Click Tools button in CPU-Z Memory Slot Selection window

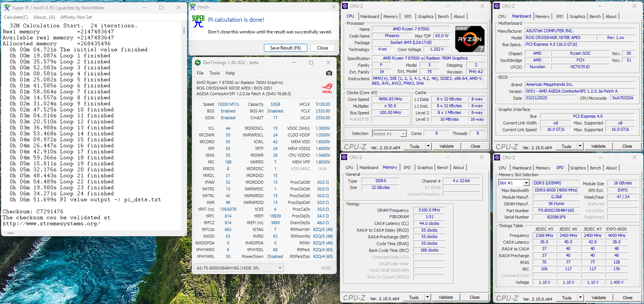click(x=567, y=298)
